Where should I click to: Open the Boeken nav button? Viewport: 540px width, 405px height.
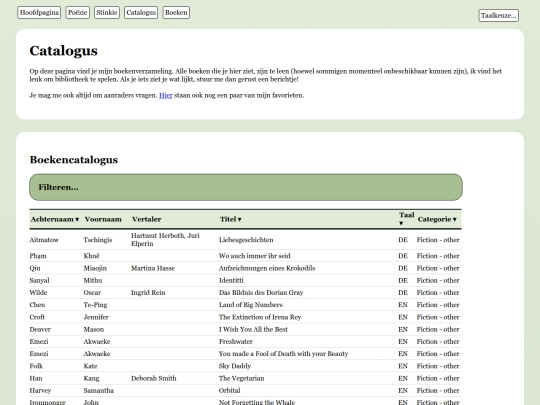tap(176, 12)
